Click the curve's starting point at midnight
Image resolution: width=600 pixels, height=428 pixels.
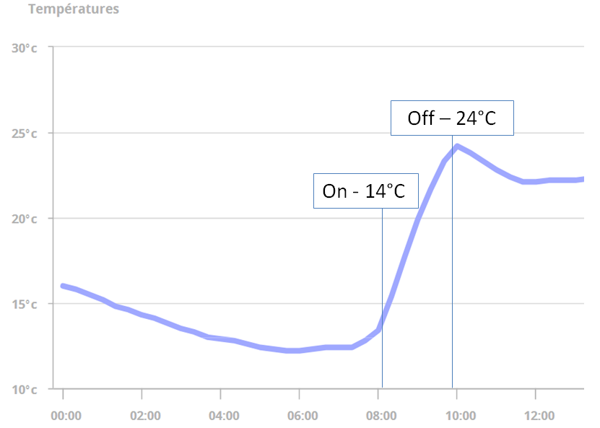click(63, 286)
